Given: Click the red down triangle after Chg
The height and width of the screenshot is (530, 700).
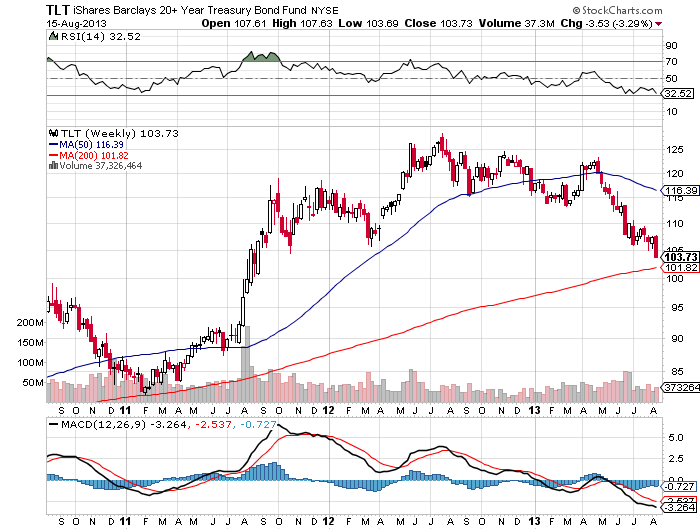Looking at the screenshot, I should (659, 24).
